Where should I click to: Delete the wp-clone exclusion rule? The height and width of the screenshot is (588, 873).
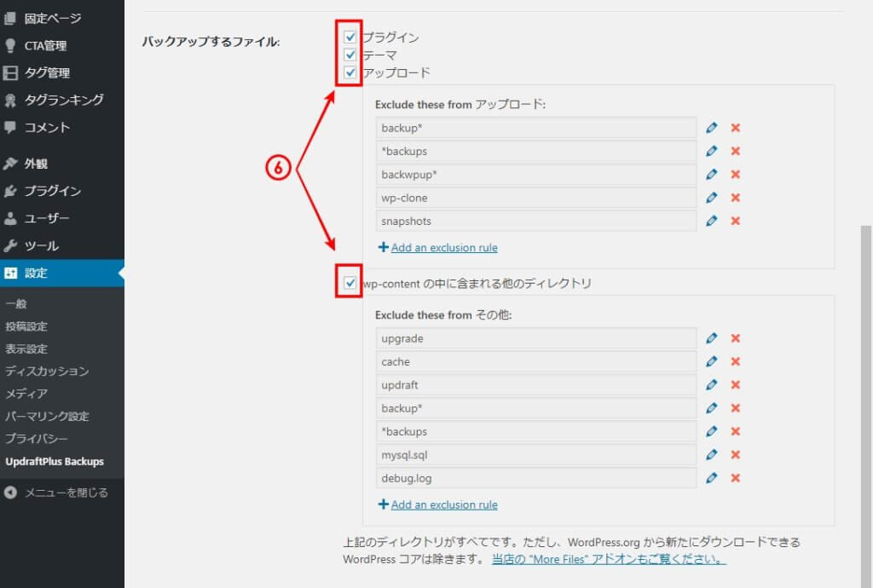(x=735, y=198)
